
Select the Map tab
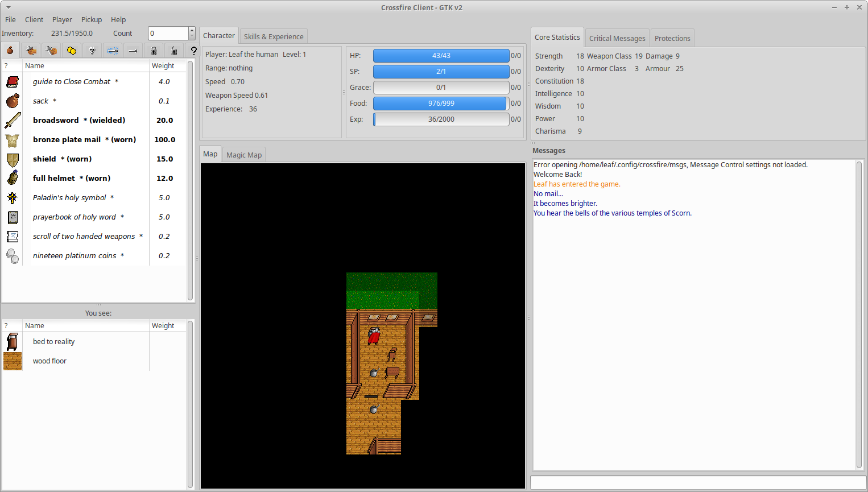click(x=210, y=154)
